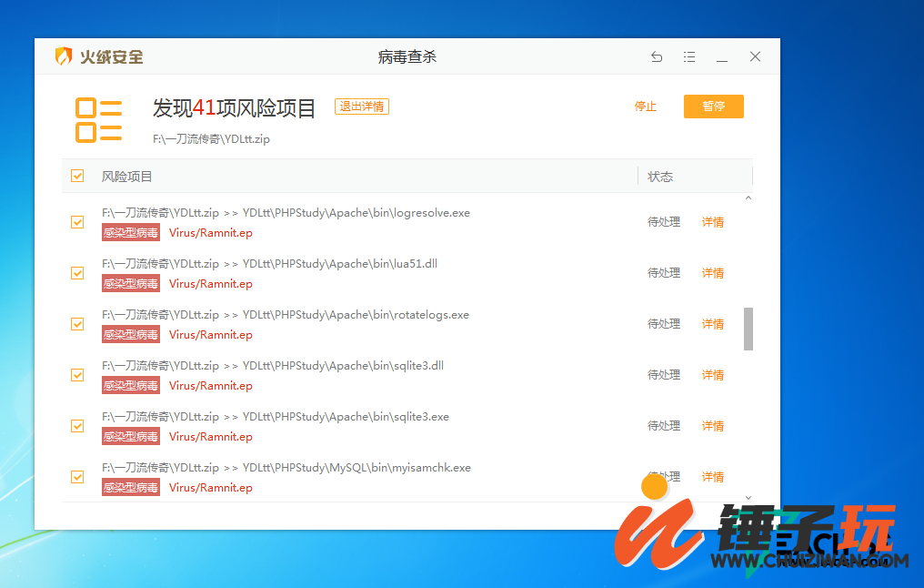Click the back arrow icon in title bar

(x=657, y=56)
